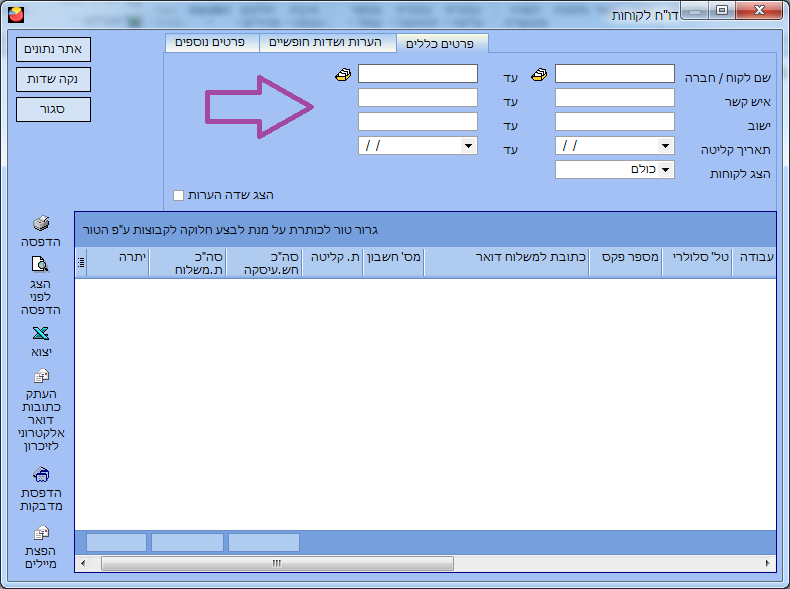Click the יצוא Excel export icon
Screen dimensions: 790x589
point(41,334)
